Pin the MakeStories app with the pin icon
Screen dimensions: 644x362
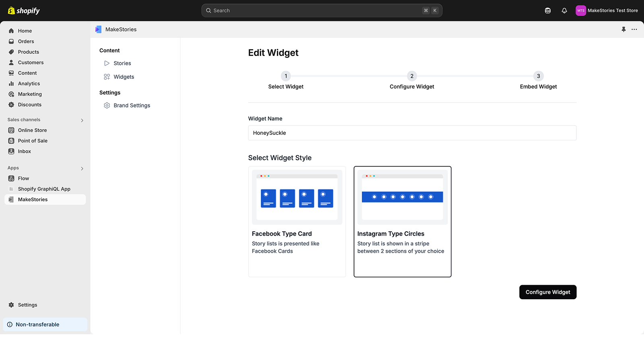click(623, 29)
